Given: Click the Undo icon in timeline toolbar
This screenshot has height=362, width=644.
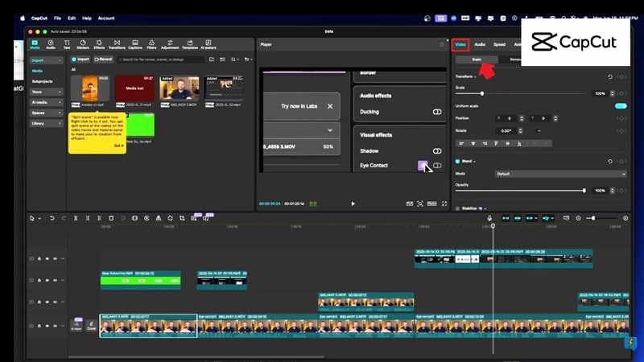Looking at the screenshot, I should pos(52,218).
